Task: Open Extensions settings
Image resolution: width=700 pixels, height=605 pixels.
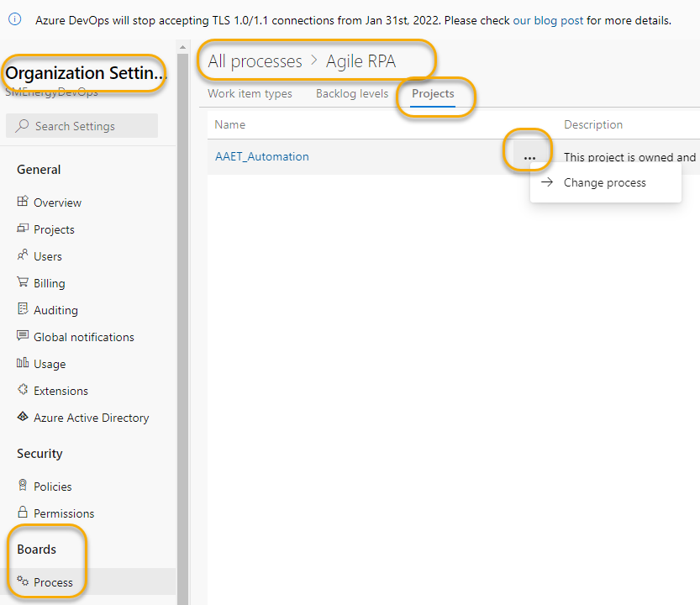Action: (x=61, y=391)
